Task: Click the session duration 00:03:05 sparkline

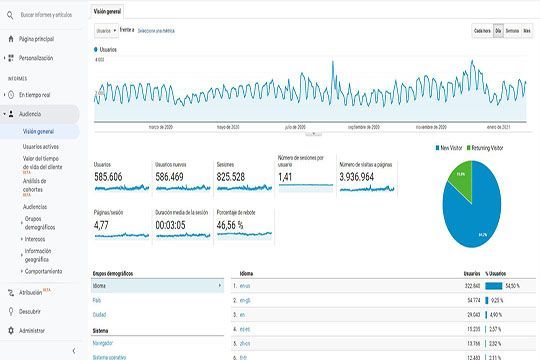Action: point(183,236)
